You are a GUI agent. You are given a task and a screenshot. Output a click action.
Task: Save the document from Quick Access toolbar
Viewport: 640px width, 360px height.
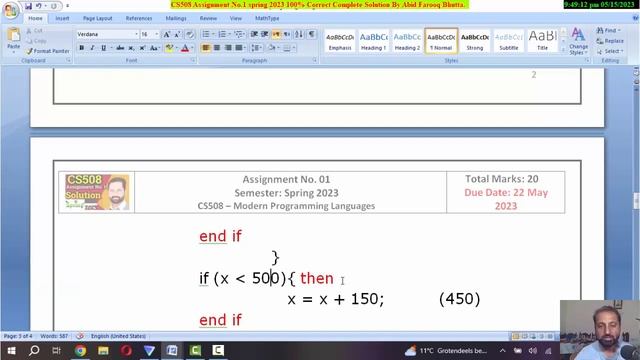(28, 6)
